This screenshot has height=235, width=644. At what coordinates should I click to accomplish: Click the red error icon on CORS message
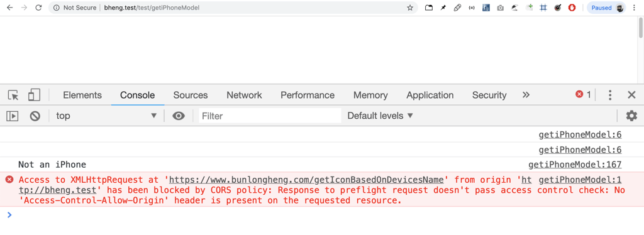click(x=9, y=179)
